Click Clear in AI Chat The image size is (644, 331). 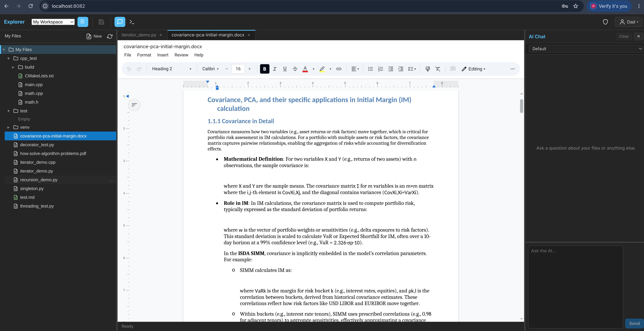(624, 37)
